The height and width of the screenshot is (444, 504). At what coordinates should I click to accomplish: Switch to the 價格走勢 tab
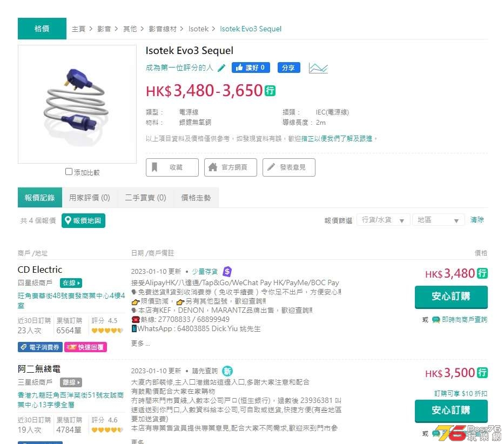[x=196, y=198]
